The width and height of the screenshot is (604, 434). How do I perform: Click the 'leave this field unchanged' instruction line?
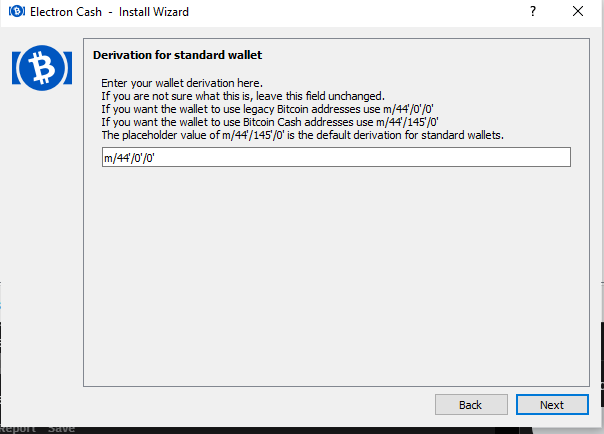[x=243, y=96]
